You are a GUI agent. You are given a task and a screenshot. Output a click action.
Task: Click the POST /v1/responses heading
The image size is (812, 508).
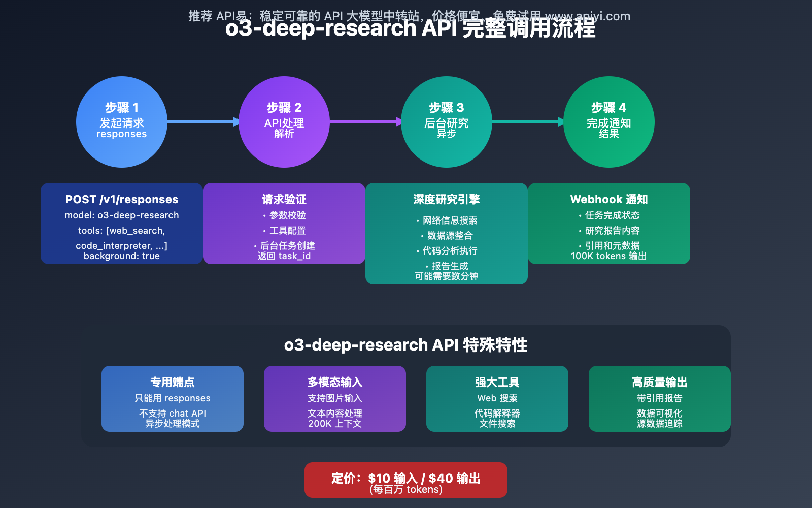point(122,199)
